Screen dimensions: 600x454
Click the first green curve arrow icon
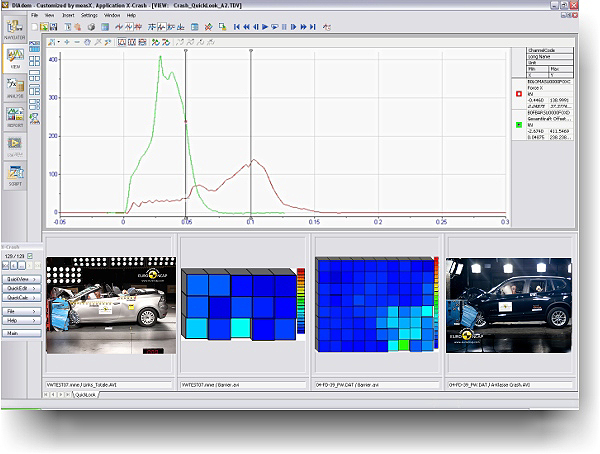155,42
